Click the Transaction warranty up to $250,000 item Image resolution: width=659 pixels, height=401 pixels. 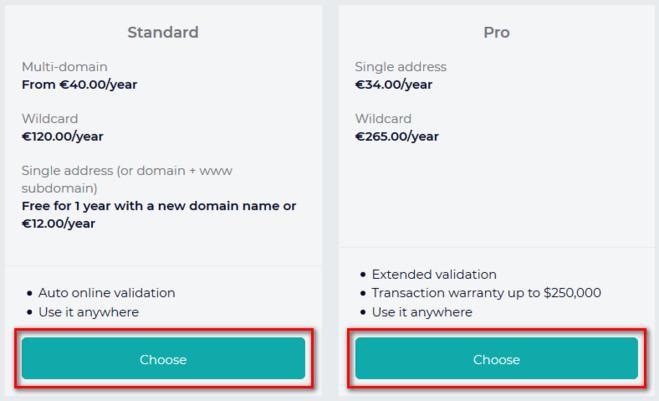pos(486,293)
